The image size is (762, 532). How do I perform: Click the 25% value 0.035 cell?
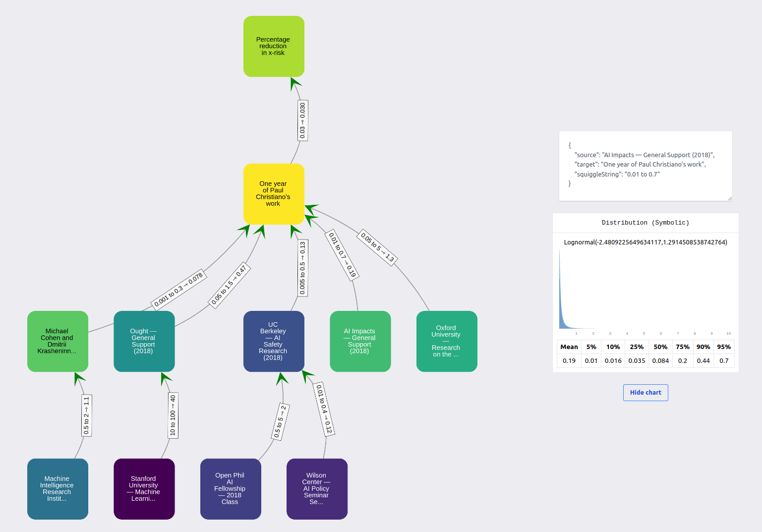click(637, 360)
